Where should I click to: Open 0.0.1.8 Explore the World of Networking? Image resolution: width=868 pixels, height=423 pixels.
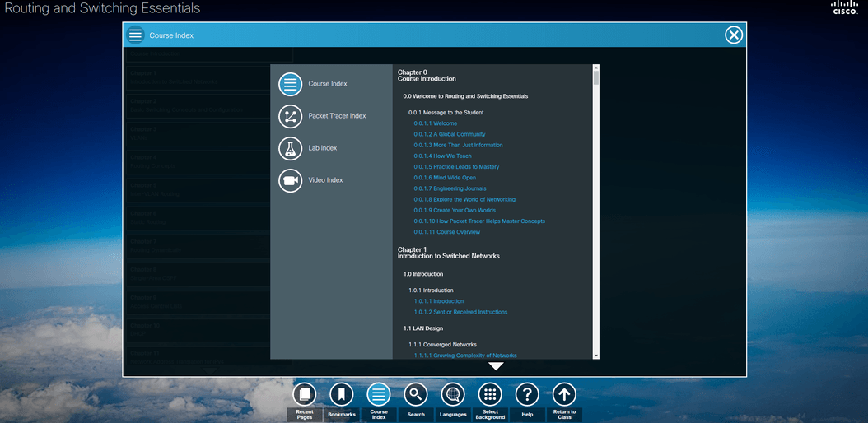click(x=465, y=199)
